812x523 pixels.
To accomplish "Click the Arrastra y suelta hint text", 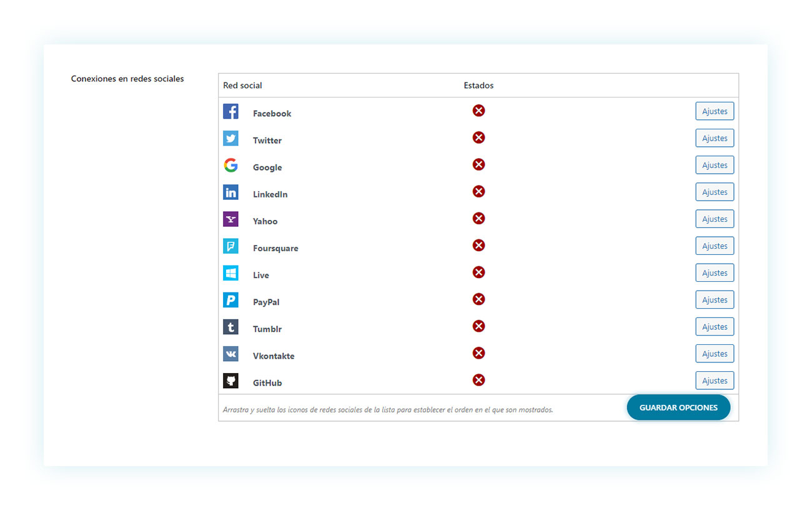I will click(x=388, y=410).
